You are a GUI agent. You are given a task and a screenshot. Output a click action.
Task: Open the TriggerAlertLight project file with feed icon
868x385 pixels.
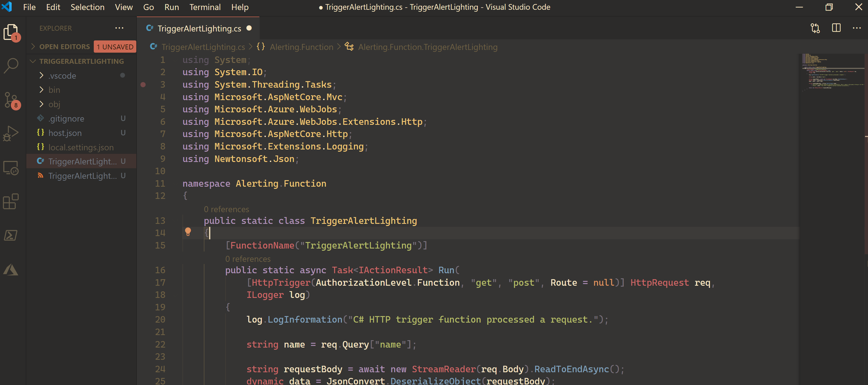[82, 176]
